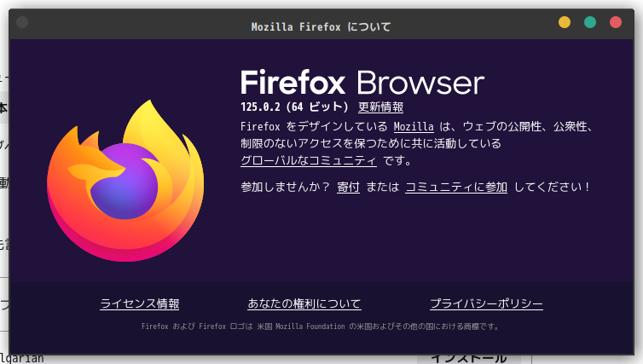Screen dimensions: 643x364
Task: Open ライセンス情報 licensing information
Action: 140,303
